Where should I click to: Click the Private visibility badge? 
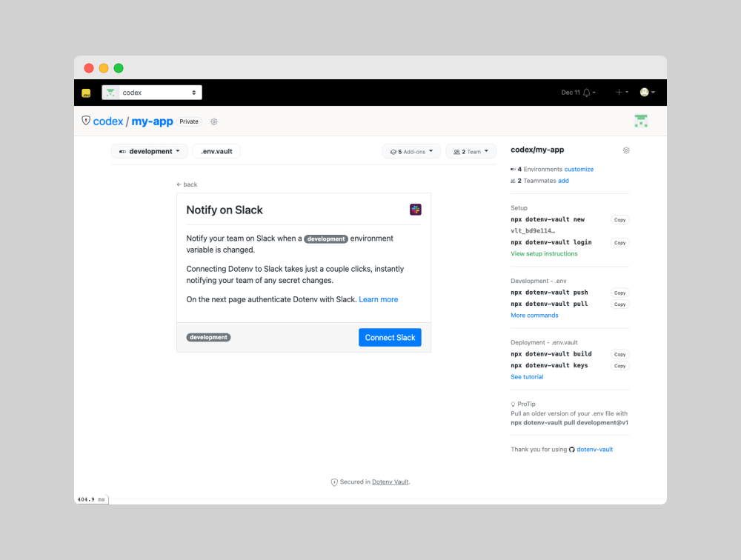(189, 121)
